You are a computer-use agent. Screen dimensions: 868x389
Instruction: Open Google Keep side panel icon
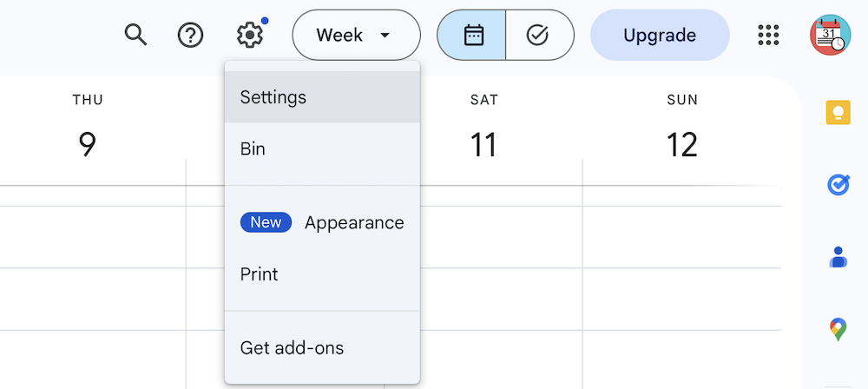click(838, 113)
